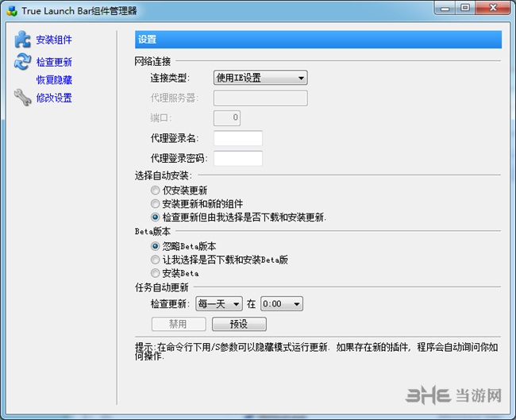
Task: Click the puzzle piece Install Components icon
Action: (22, 39)
